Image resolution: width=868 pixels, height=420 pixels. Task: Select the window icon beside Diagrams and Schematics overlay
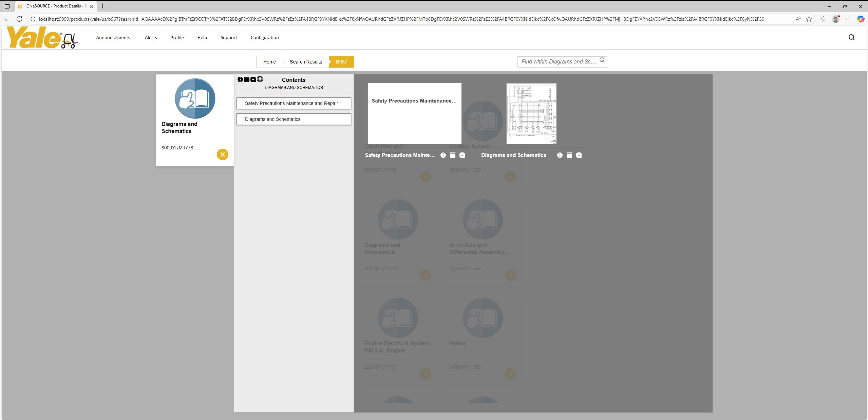pos(569,155)
